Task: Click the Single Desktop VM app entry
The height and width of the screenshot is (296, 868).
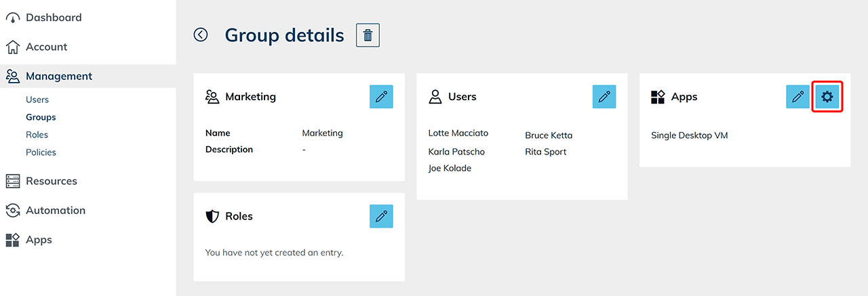Action: [x=689, y=135]
